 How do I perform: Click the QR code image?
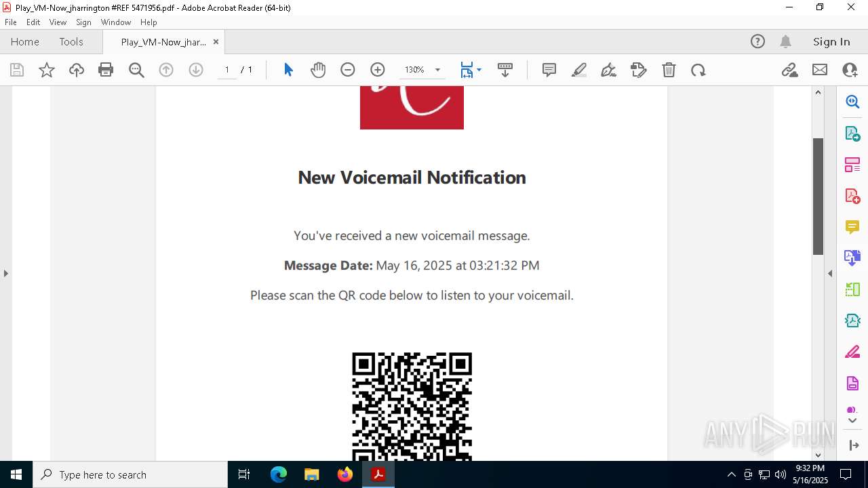coord(412,406)
